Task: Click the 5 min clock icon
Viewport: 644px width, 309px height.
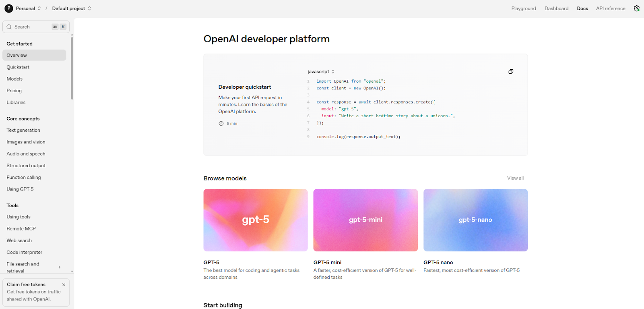Action: click(221, 124)
